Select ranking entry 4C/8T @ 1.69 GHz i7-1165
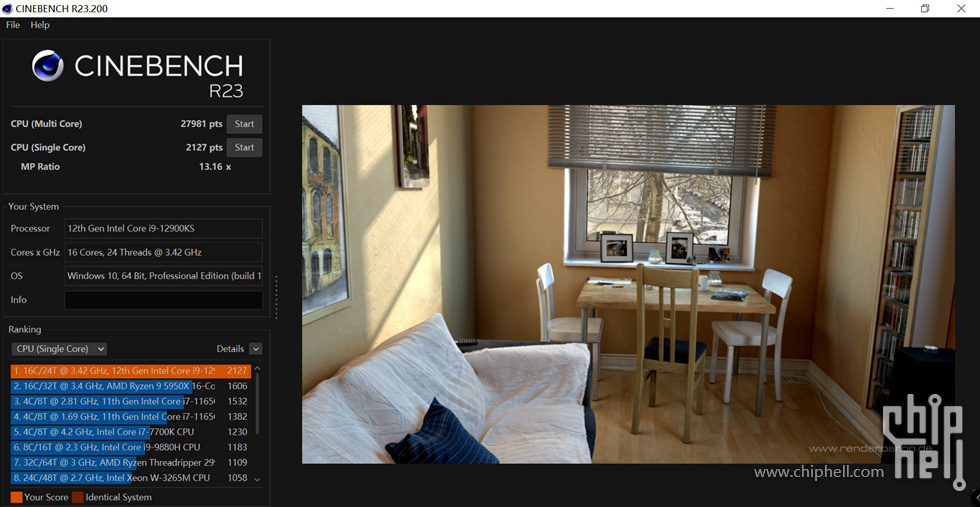Image resolution: width=980 pixels, height=507 pixels. 131,416
